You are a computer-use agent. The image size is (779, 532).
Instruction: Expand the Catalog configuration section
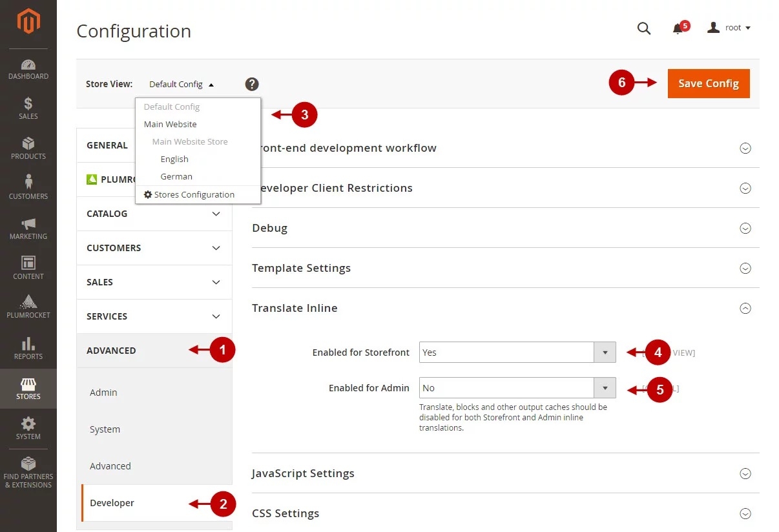(x=154, y=214)
